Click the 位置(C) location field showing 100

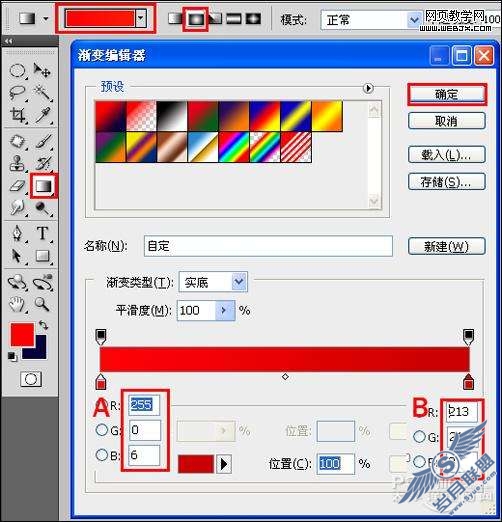pos(335,464)
